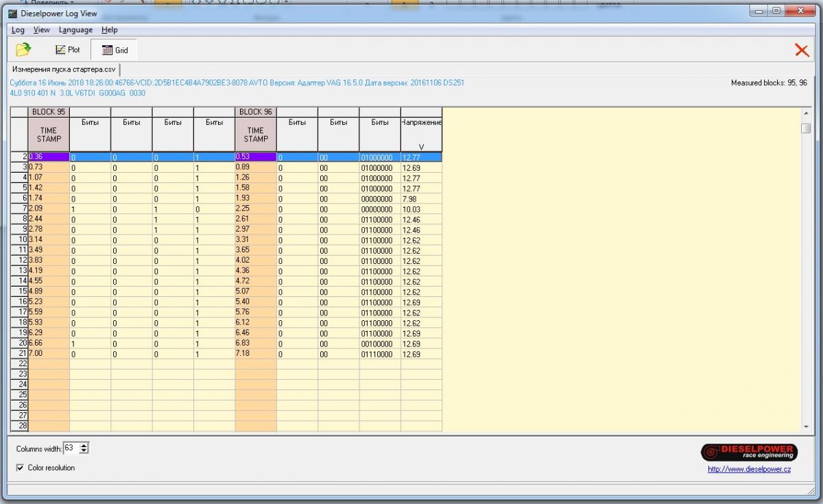The image size is (823, 504).
Task: Toggle the Color resolution checkbox
Action: (x=20, y=468)
